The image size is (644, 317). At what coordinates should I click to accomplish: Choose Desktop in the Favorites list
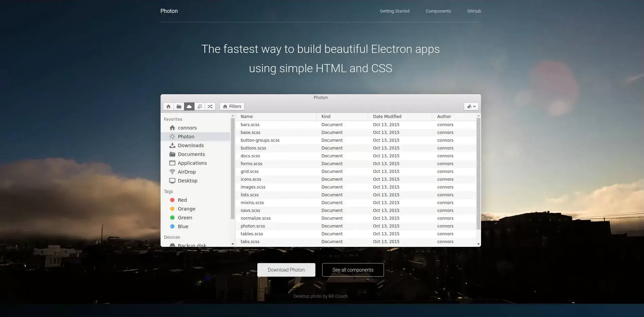(x=187, y=181)
